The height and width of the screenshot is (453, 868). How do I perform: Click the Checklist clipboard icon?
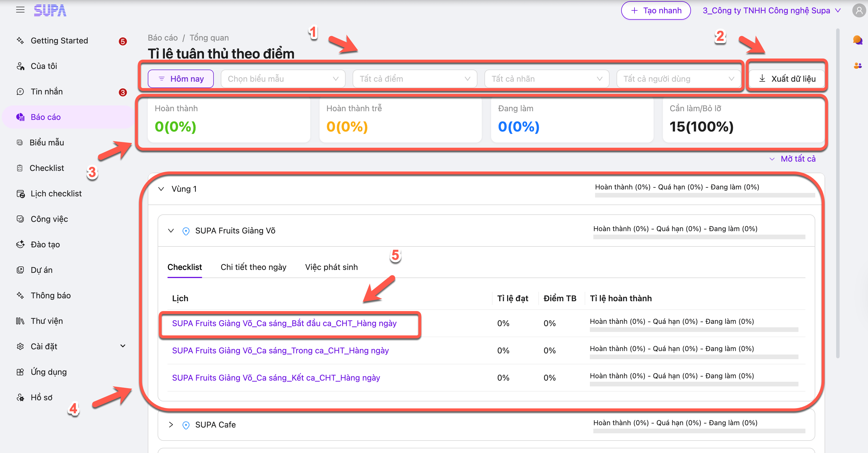(20, 168)
